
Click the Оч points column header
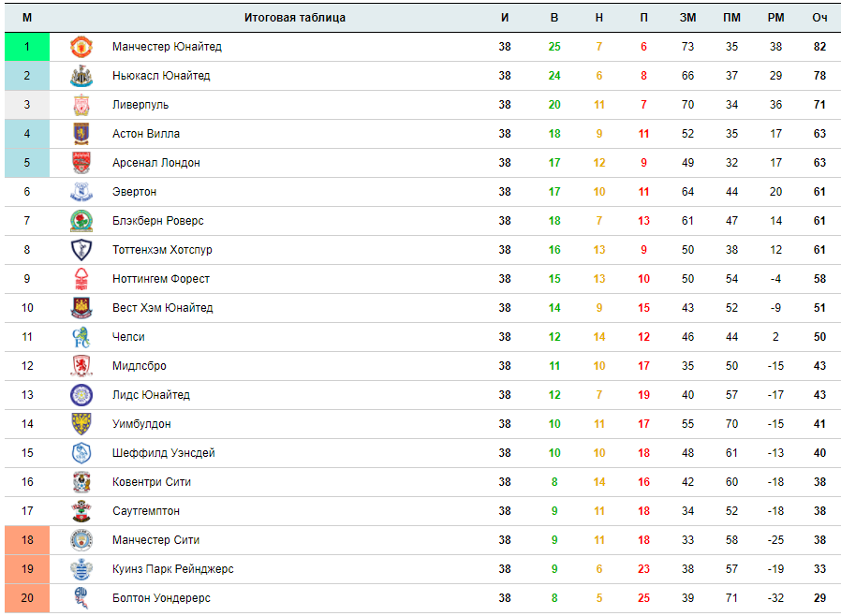point(819,18)
